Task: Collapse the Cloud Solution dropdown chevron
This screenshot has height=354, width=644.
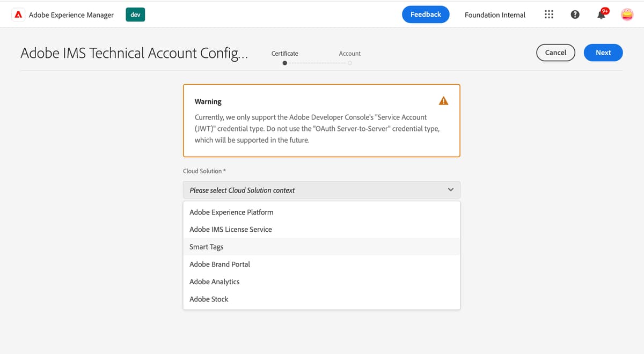Action: (x=451, y=189)
